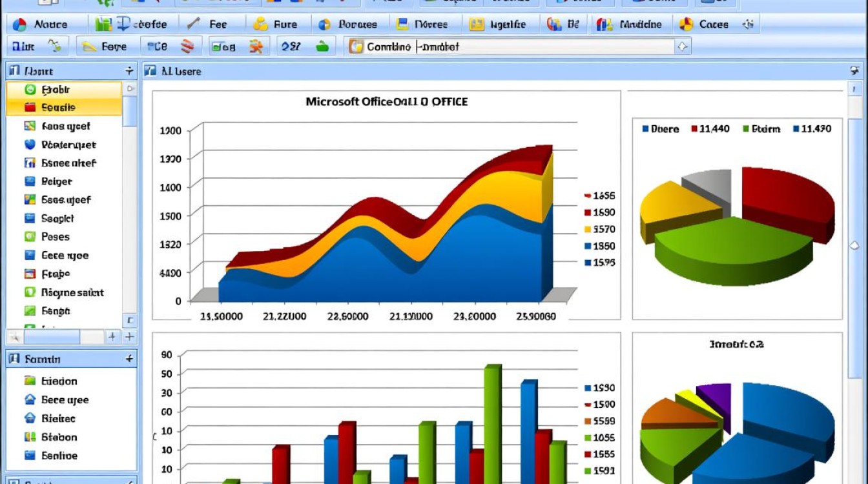Viewport: 868px width, 484px height.
Task: Click the round icon before Porores
Action: 325,25
